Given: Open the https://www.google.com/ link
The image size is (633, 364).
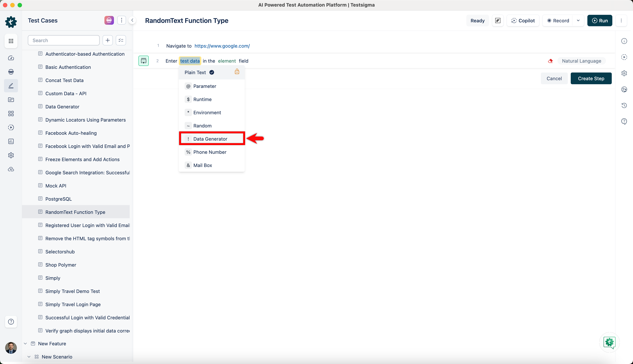Looking at the screenshot, I should point(222,46).
